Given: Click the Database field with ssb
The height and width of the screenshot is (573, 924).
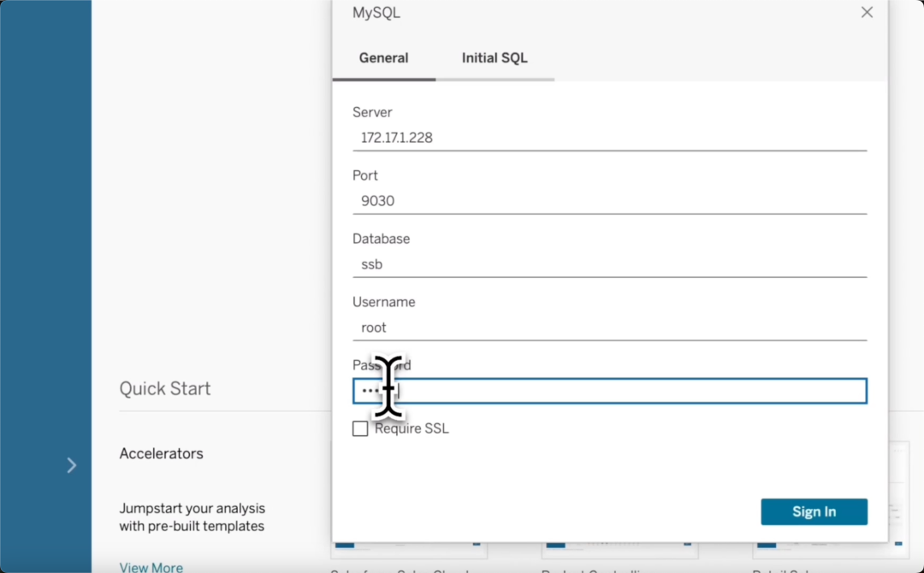Looking at the screenshot, I should tap(609, 264).
